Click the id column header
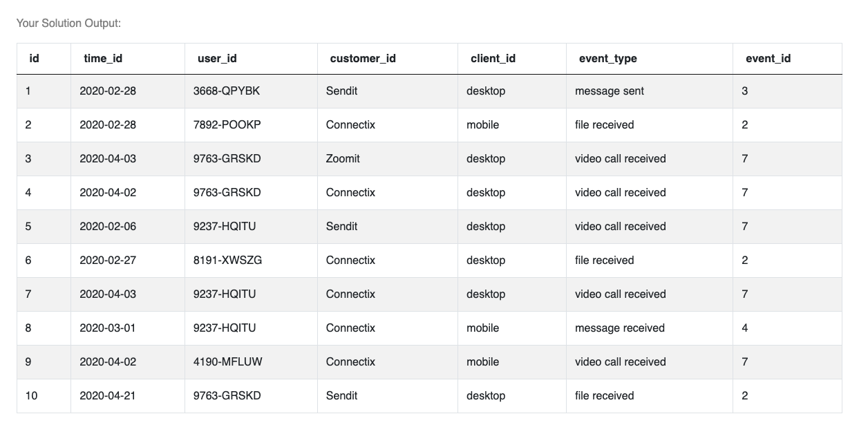Screen dimensions: 868x434 [34, 59]
